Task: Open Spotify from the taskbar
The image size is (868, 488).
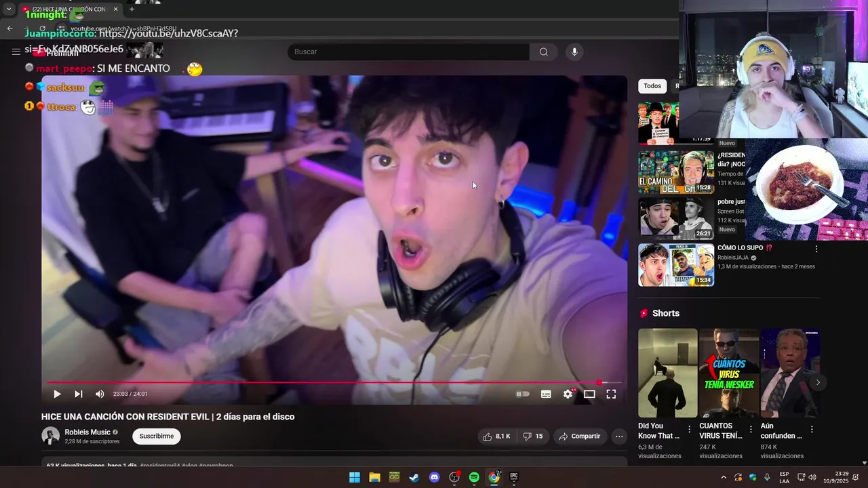Action: click(x=474, y=477)
